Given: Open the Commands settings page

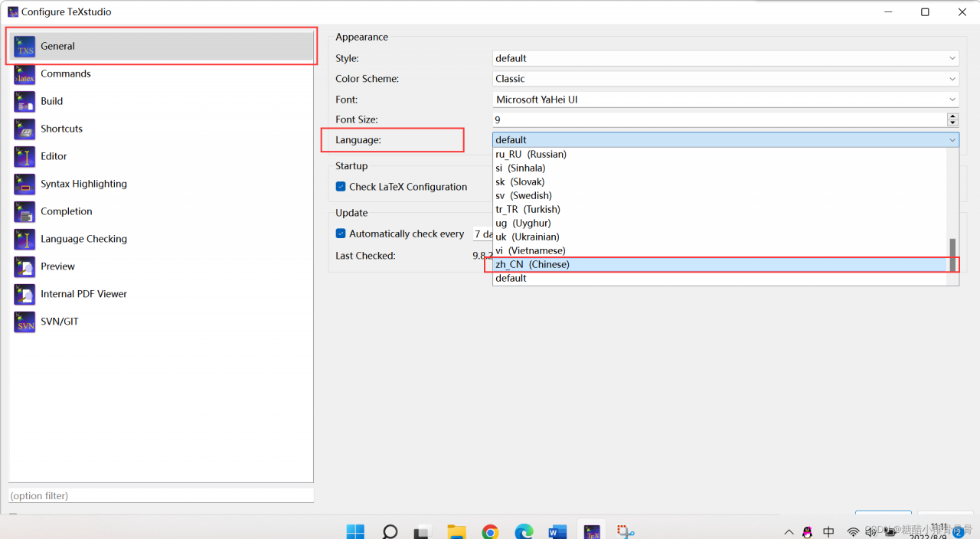Looking at the screenshot, I should (161, 73).
